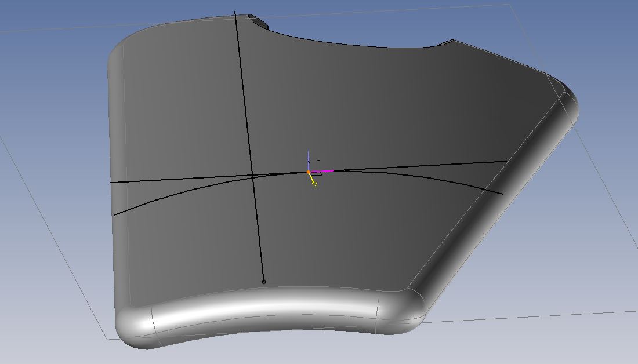The width and height of the screenshot is (638, 364).
Task: Select the circular endpoint of the vertical line
Action: click(264, 282)
